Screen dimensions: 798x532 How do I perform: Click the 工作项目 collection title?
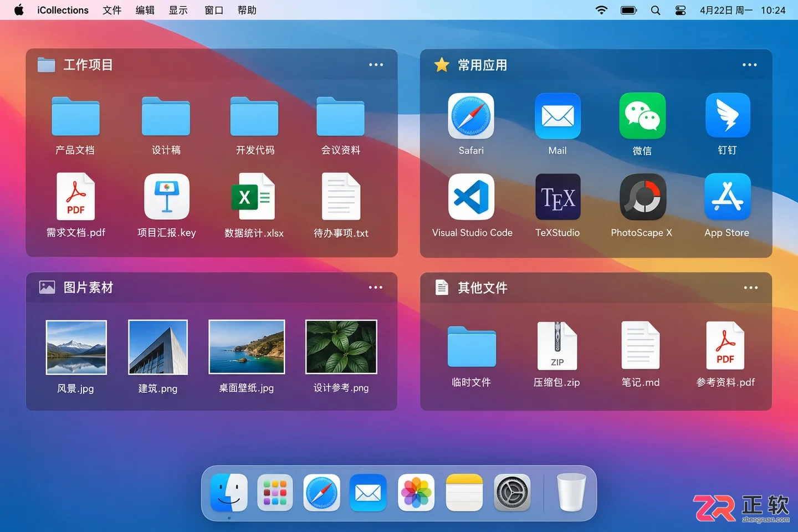pyautogui.click(x=88, y=65)
